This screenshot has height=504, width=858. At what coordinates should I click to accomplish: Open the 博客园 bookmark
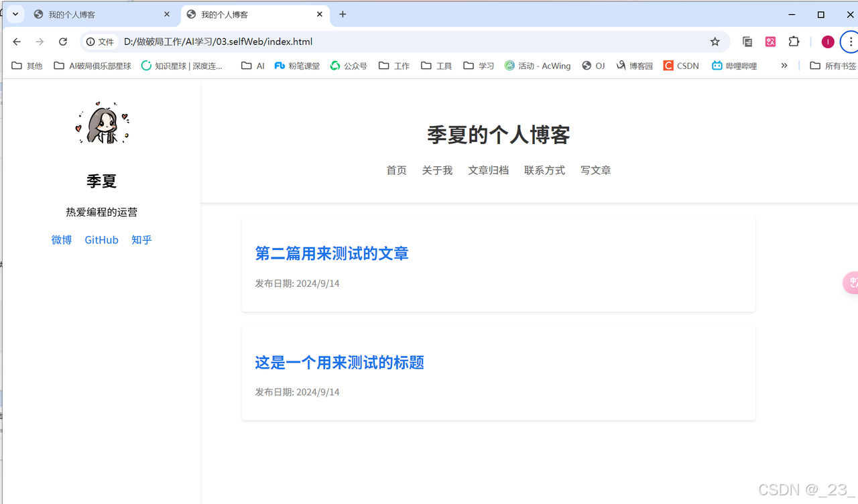point(634,65)
